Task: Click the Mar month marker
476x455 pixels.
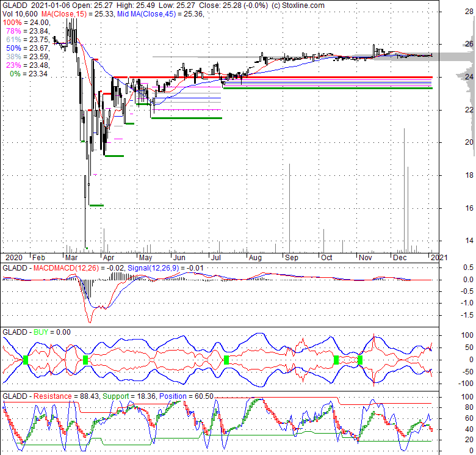Action: click(x=71, y=258)
